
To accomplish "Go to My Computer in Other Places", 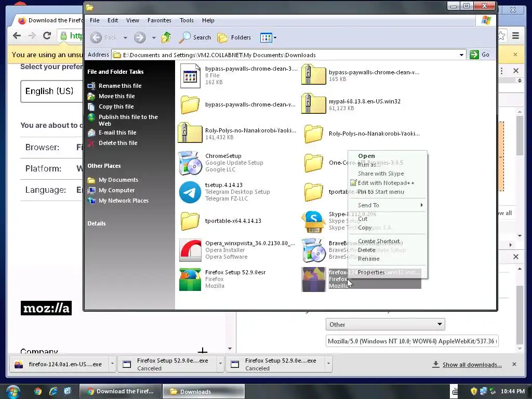I will click(x=117, y=190).
